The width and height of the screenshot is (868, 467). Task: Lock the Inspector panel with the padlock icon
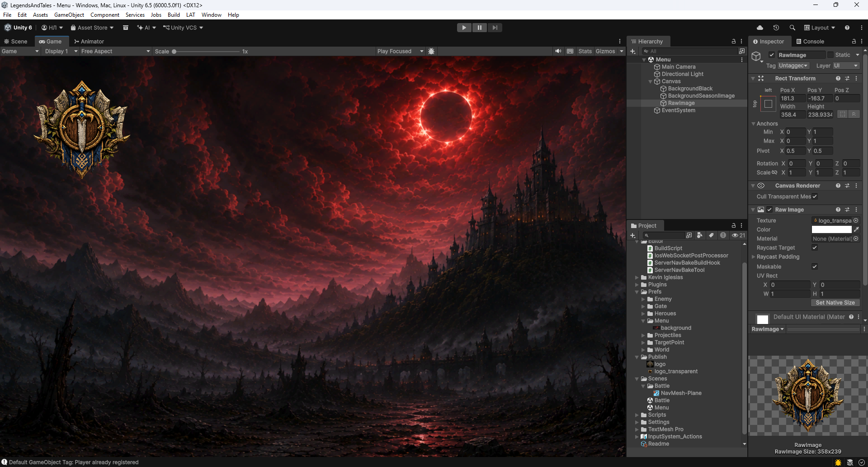coord(854,41)
